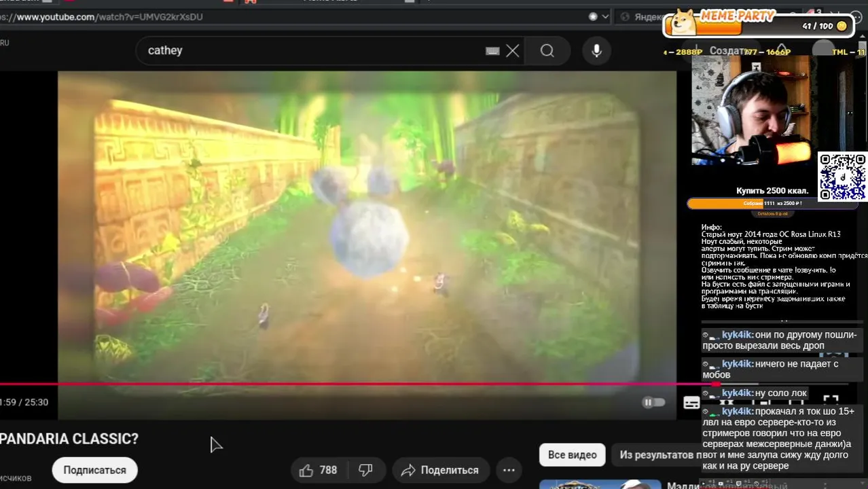868x489 pixels.
Task: Clear the search text with the X icon
Action: coord(513,51)
